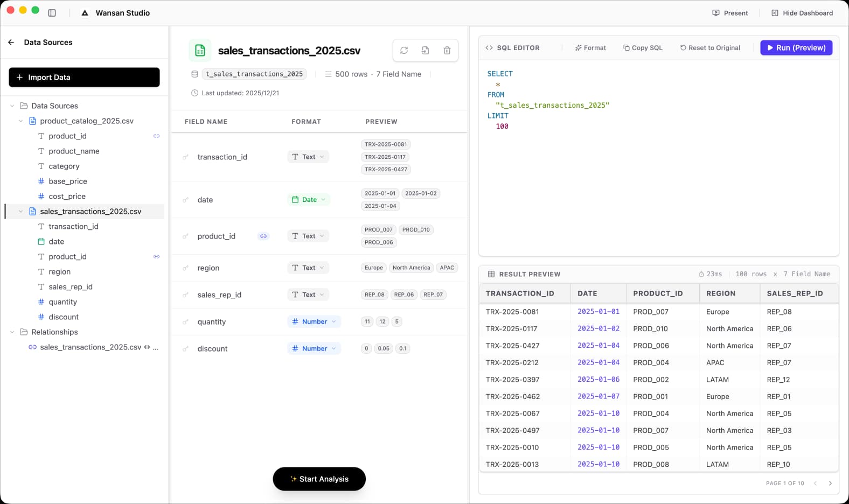
Task: Go to the next result preview page
Action: (830, 483)
